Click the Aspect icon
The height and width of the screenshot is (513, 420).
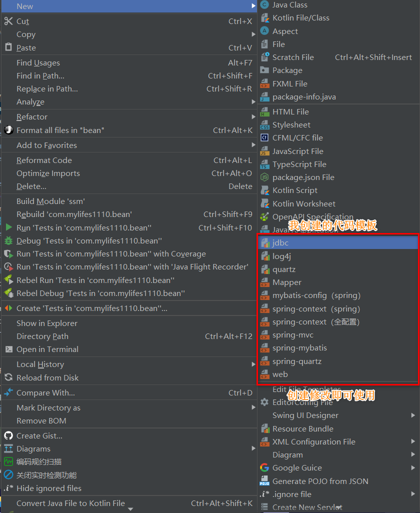tap(264, 31)
